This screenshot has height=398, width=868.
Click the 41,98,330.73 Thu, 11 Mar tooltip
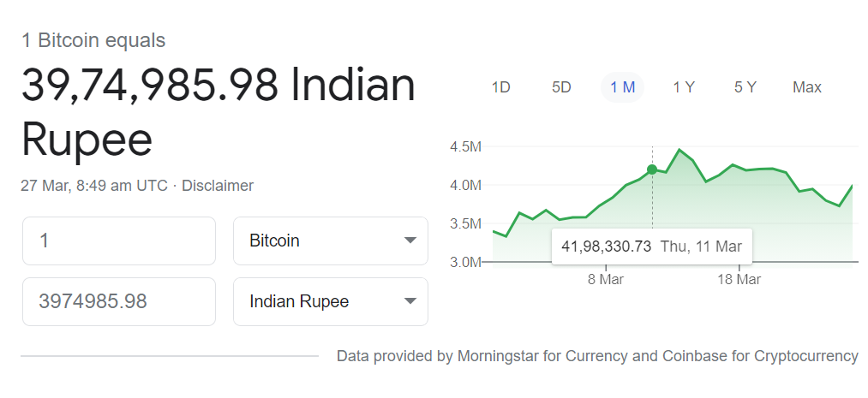tap(651, 247)
